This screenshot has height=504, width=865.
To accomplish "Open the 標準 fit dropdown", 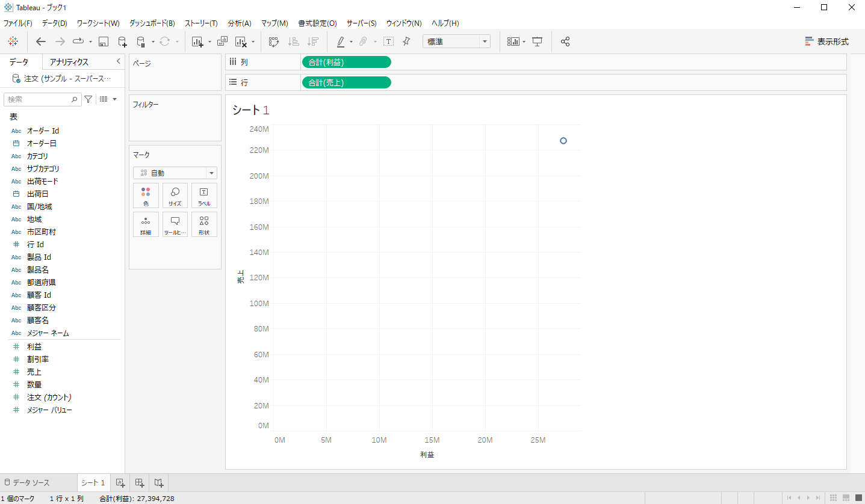I will (x=456, y=41).
